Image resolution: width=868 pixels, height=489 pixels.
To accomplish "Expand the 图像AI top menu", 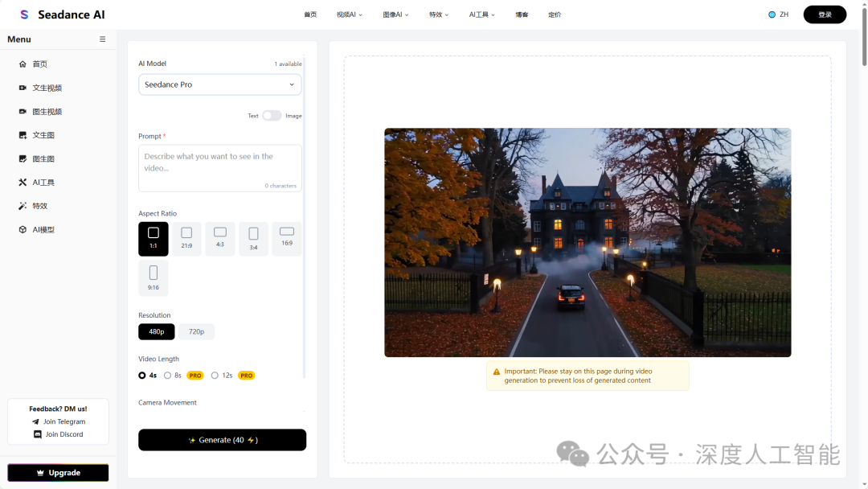I will 395,15.
